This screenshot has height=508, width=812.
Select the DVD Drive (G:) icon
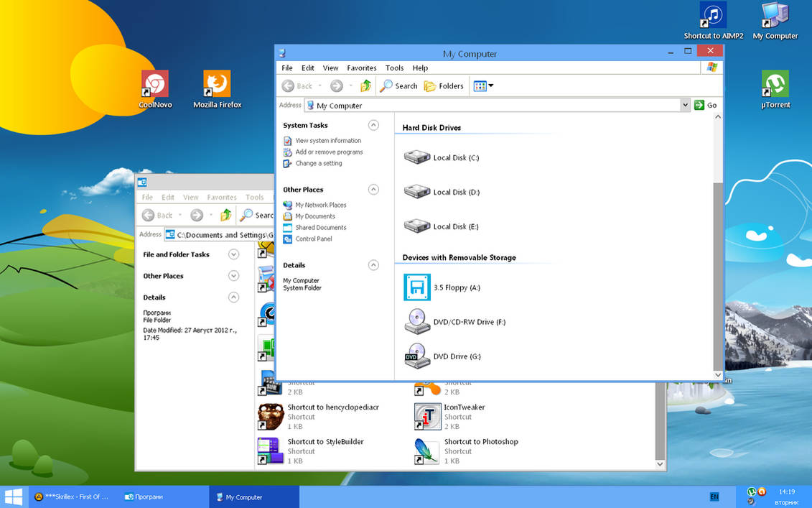click(x=417, y=356)
